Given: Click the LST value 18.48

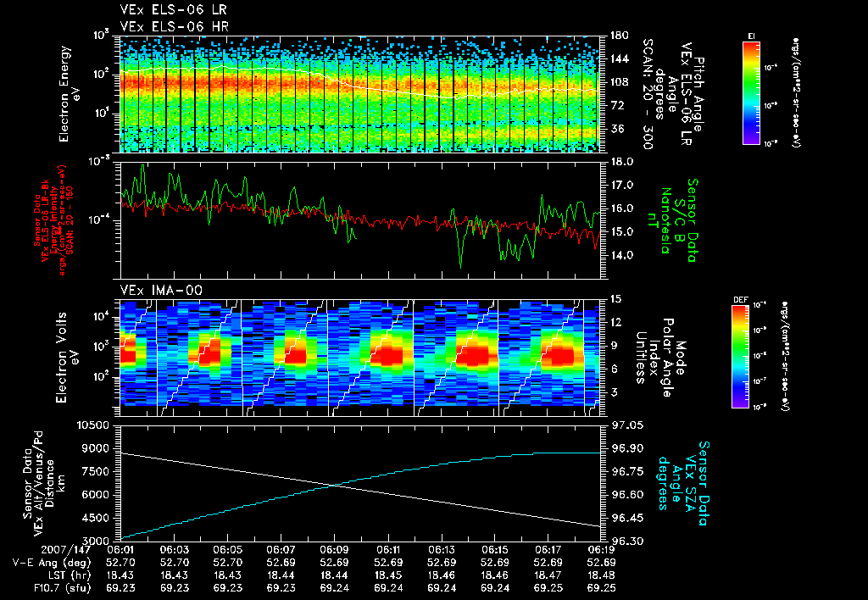Looking at the screenshot, I should tap(601, 575).
